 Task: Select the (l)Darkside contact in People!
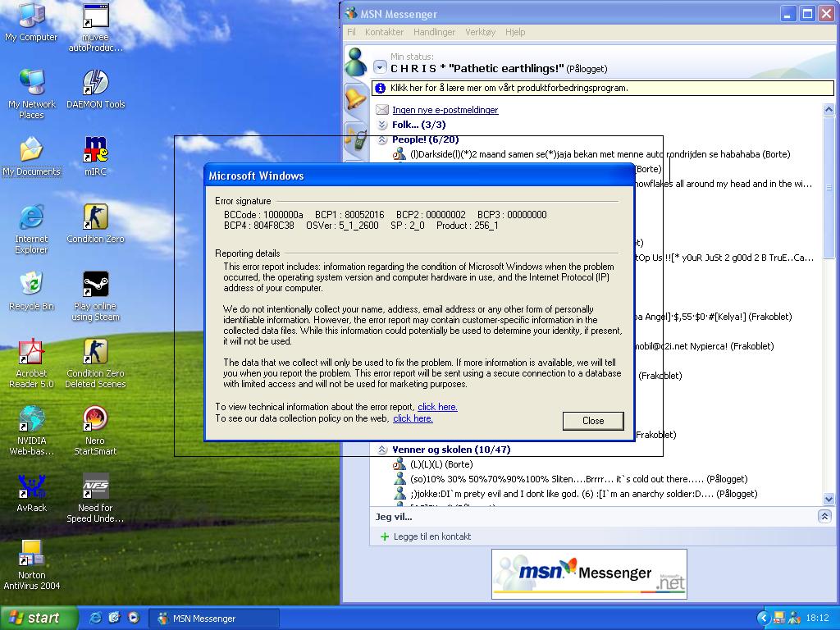tap(591, 154)
